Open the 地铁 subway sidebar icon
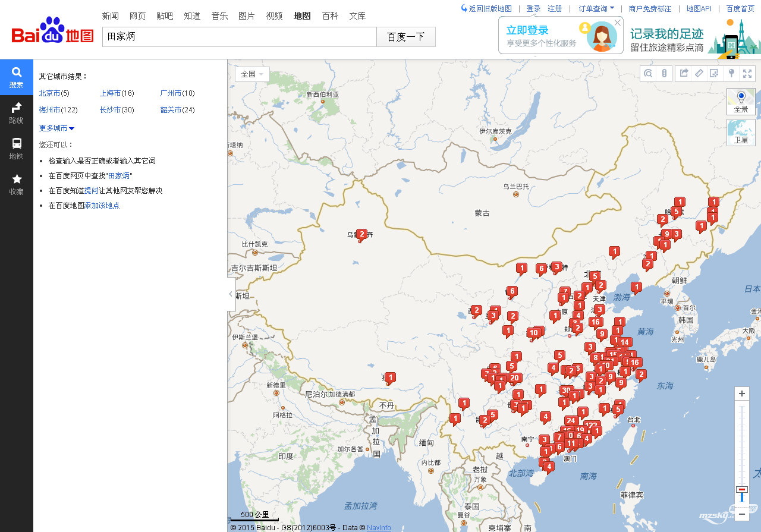 17,148
